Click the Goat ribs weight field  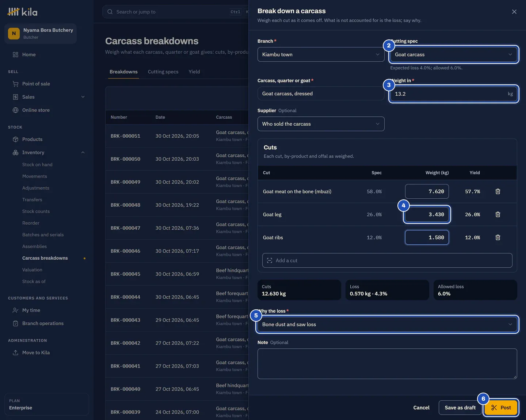point(427,237)
